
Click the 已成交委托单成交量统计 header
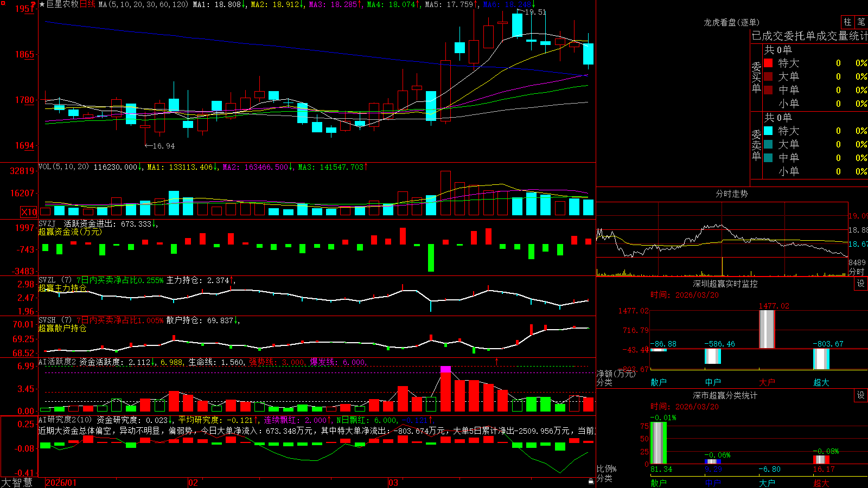point(809,36)
